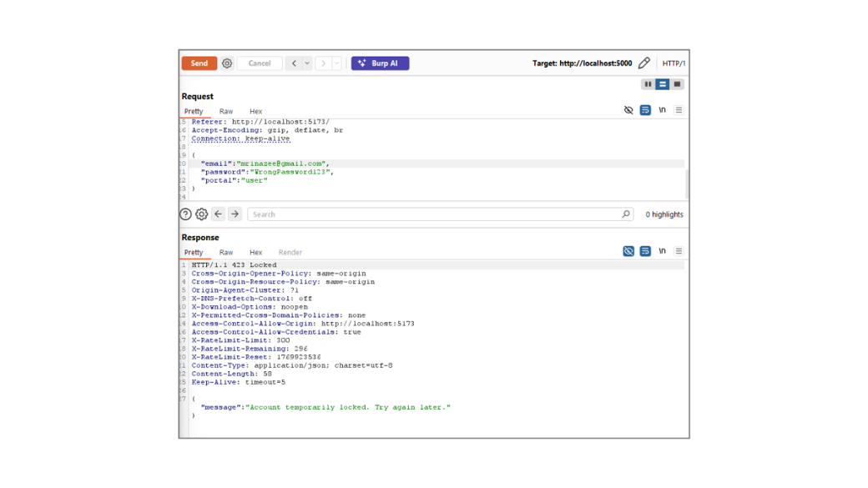Click Request panel vertical scrollbar
This screenshot has width=868, height=488.
point(687,184)
